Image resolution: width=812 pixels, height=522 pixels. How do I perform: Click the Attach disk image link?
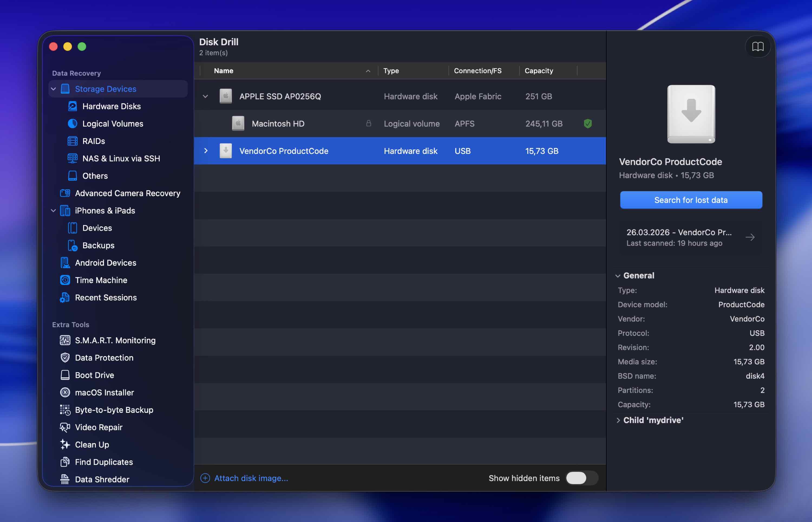tap(251, 478)
